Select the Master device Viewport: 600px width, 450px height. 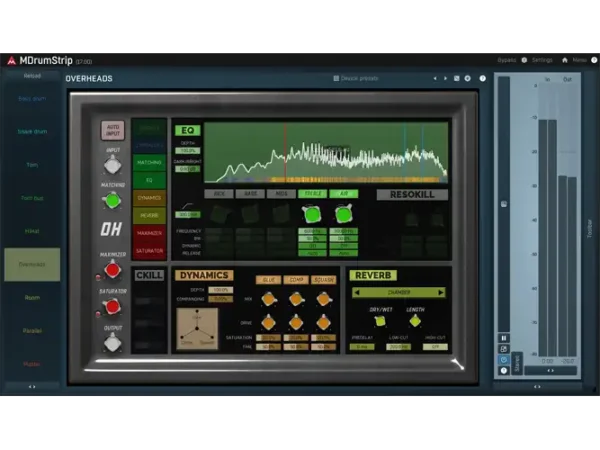pos(32,364)
